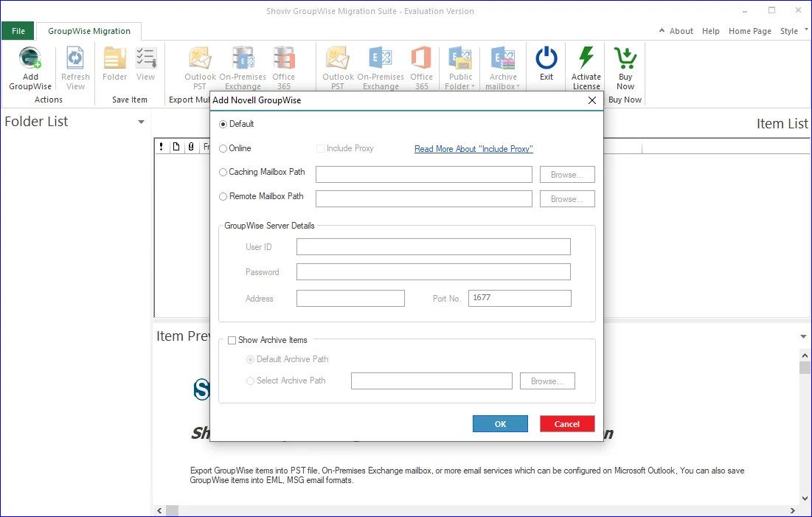Image resolution: width=812 pixels, height=517 pixels.
Task: Open Read More About Include Proxy link
Action: point(473,149)
